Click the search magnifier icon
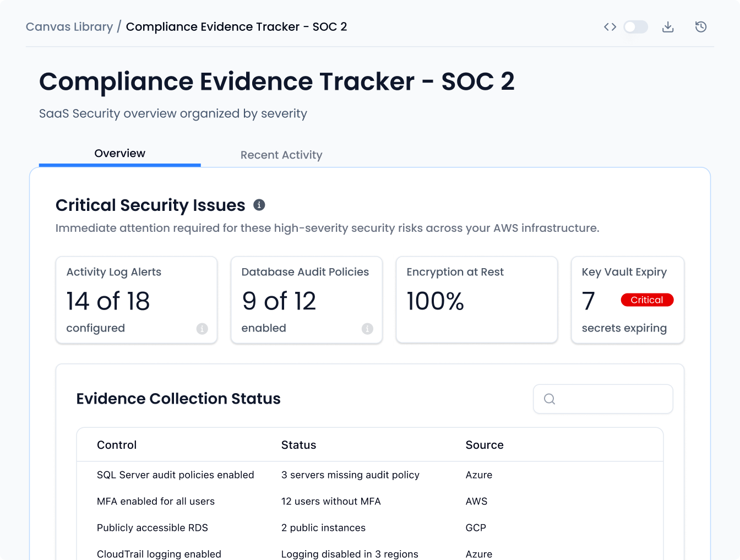740x560 pixels. click(549, 399)
